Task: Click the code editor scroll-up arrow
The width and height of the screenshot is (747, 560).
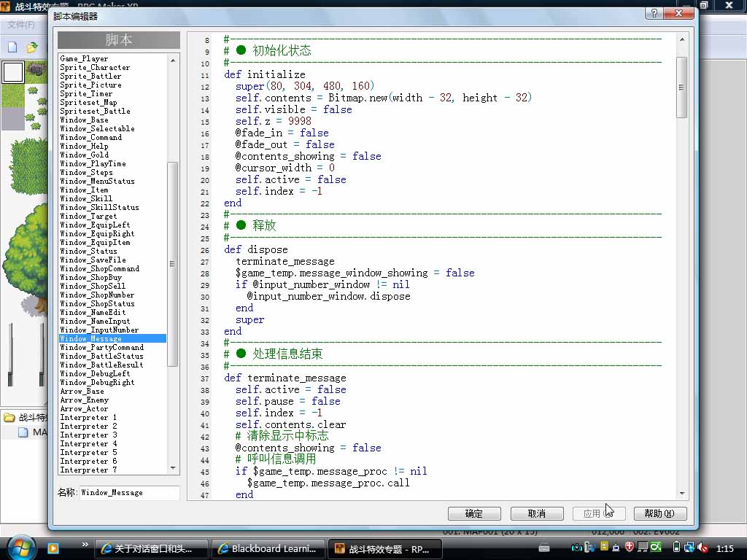Action: (682, 39)
